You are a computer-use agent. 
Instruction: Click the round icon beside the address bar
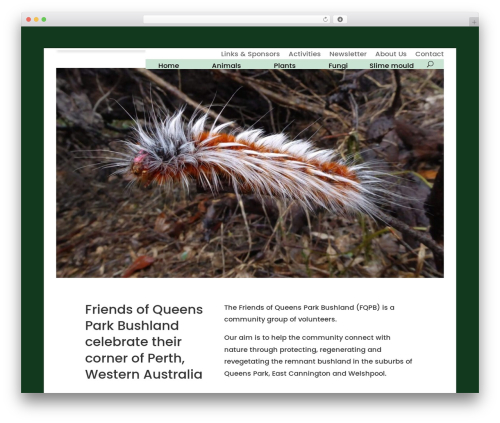(x=340, y=19)
